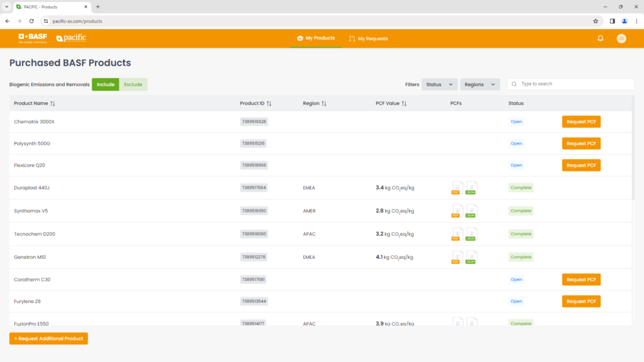The image size is (644, 362).
Task: Select product name Genetron M10
Action: click(30, 257)
